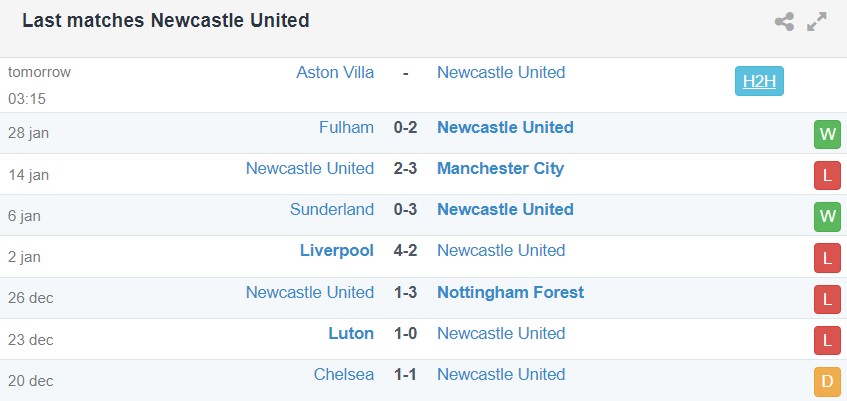This screenshot has height=401, width=847.
Task: Open H2H for Aston Villa match
Action: [x=759, y=81]
